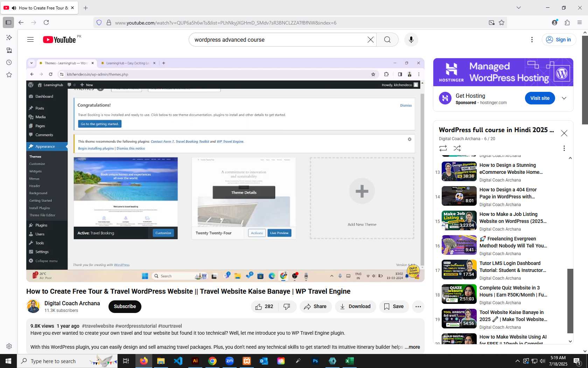
Task: Open more actions menu below video
Action: pos(418,307)
